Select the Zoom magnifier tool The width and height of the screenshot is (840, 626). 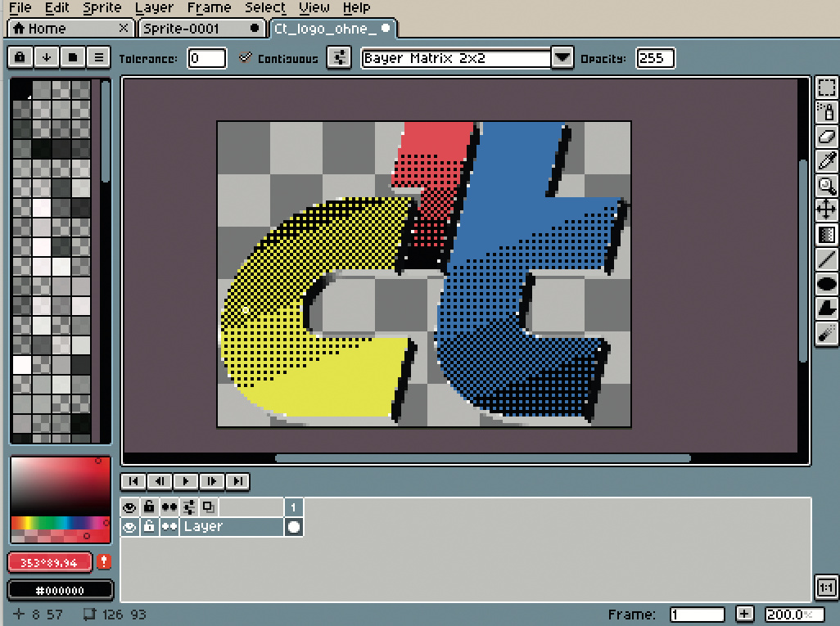[826, 185]
